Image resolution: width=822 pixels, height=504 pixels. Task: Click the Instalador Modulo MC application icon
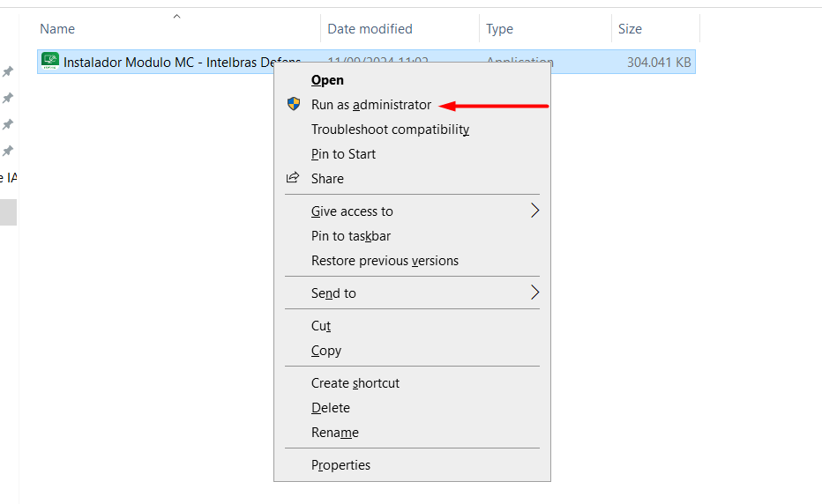(50, 62)
